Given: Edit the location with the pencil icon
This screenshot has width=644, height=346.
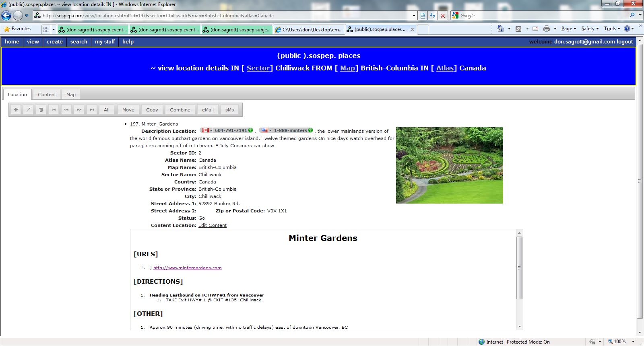Looking at the screenshot, I should [x=28, y=110].
